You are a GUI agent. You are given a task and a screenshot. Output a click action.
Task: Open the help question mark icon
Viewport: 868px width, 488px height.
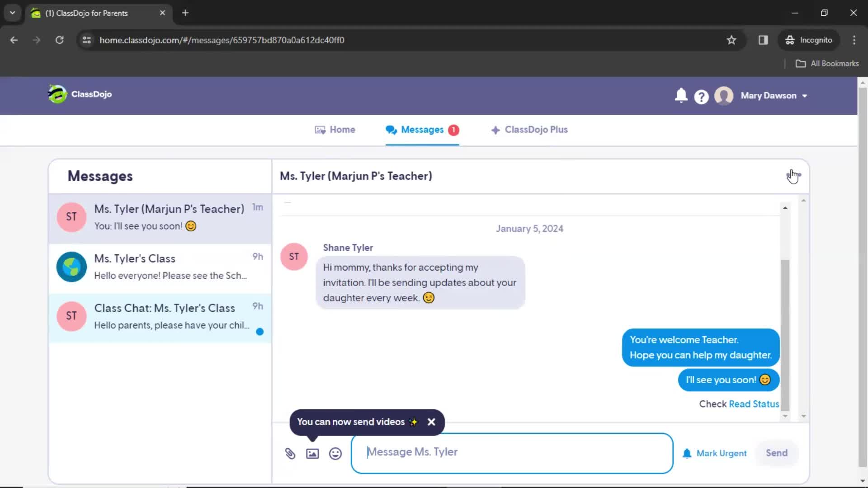pyautogui.click(x=701, y=97)
